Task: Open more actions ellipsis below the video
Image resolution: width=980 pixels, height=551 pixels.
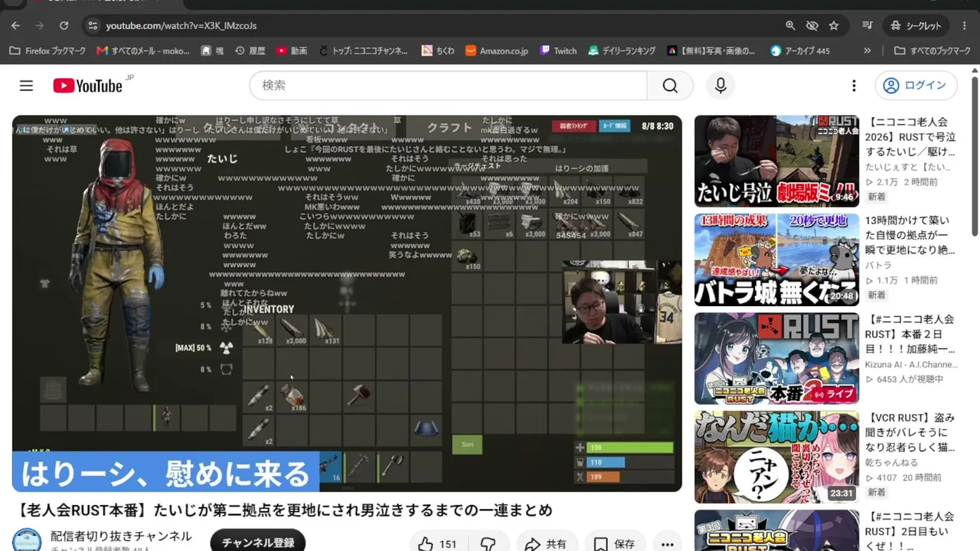Action: click(x=668, y=544)
